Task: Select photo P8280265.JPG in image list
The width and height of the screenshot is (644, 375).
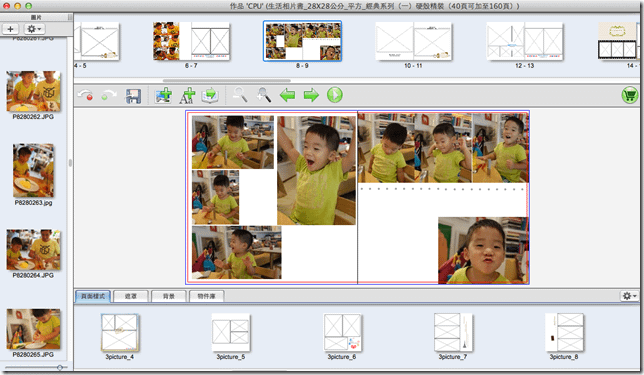Action: tap(33, 329)
